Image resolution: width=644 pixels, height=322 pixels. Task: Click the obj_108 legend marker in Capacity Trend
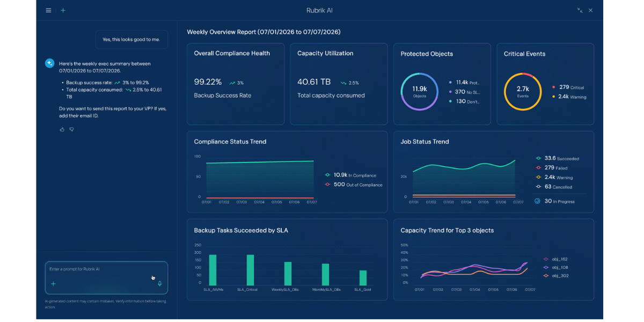pyautogui.click(x=545, y=267)
